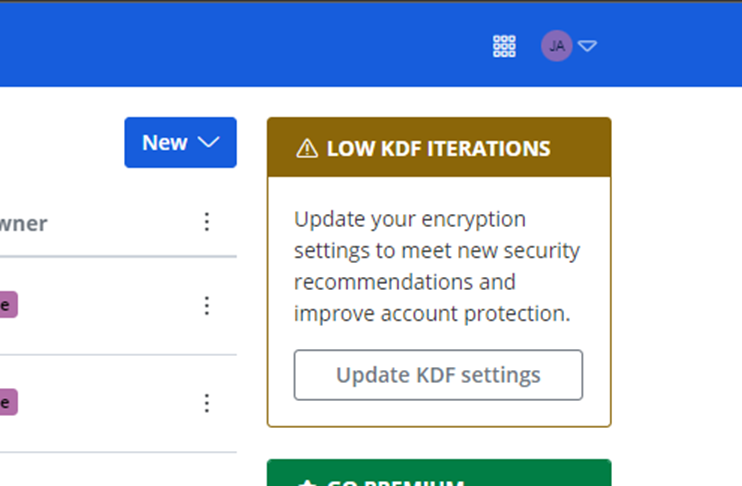Viewport: 742px width, 486px height.
Task: Click the green Go Premium banner
Action: [439, 474]
